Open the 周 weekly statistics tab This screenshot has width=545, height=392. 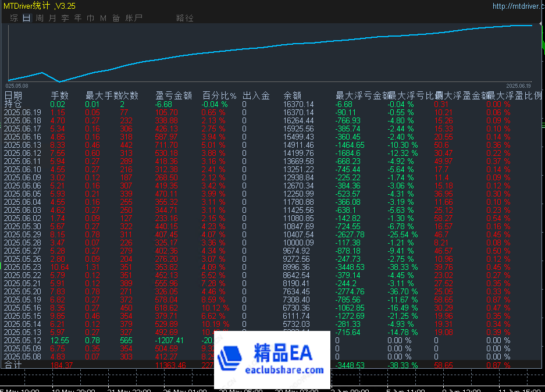40,18
